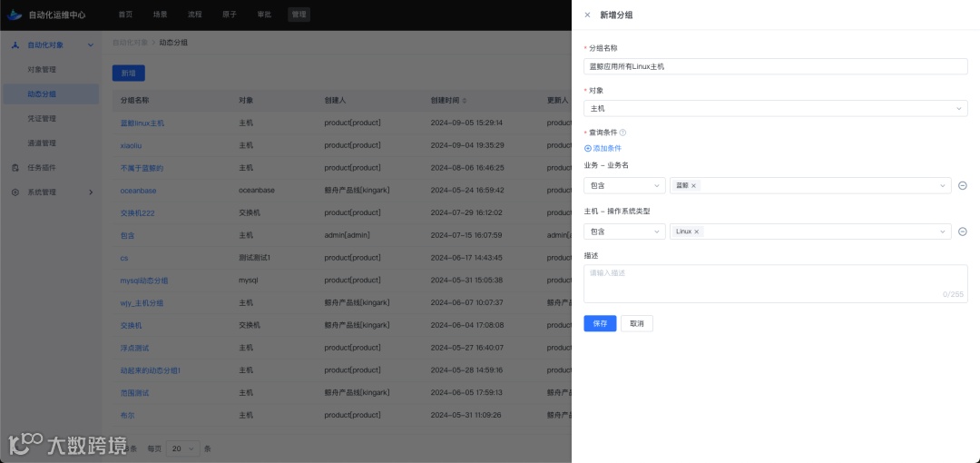The image size is (980, 463).
Task: Expand the 系统管理 sidebar section
Action: tap(91, 192)
